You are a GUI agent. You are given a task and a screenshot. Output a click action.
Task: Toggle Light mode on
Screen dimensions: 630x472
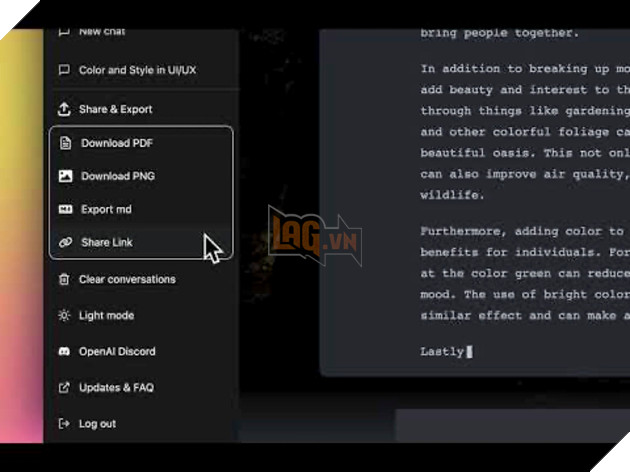tap(106, 315)
